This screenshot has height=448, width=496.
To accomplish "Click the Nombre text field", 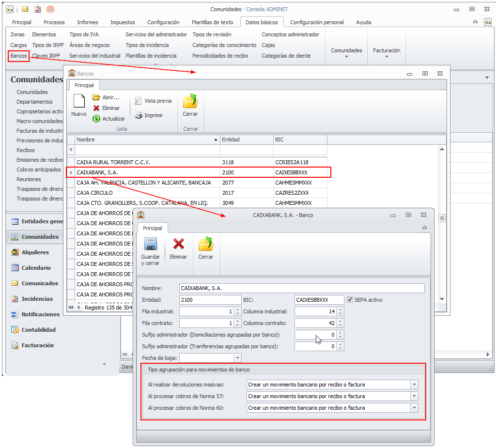I will point(301,288).
